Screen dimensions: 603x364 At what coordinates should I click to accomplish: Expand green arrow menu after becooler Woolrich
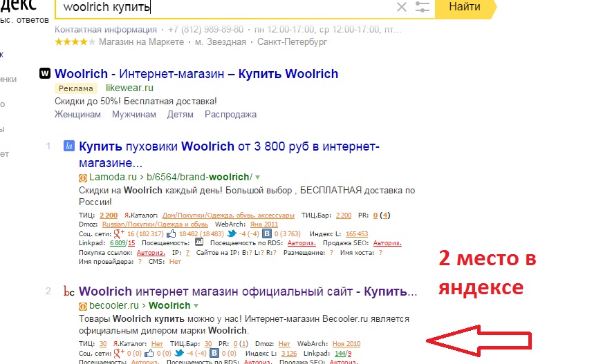point(196,306)
